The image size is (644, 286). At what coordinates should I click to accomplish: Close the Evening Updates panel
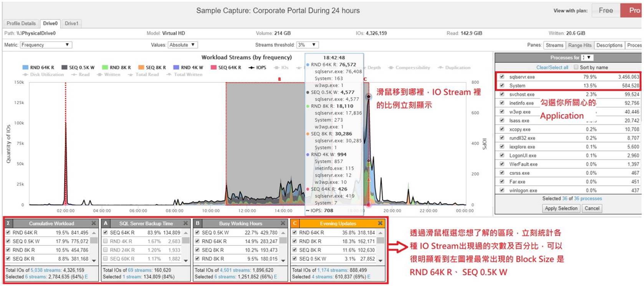[x=380, y=223]
